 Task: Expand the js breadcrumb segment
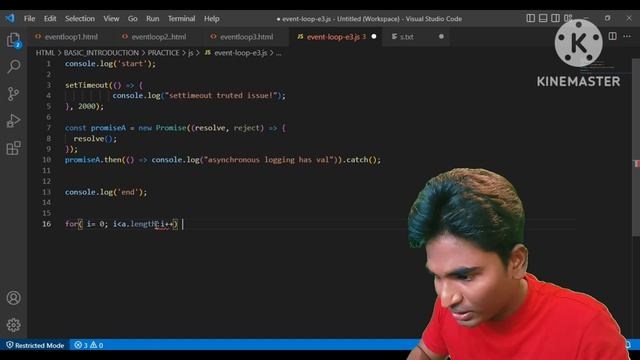(x=191, y=53)
